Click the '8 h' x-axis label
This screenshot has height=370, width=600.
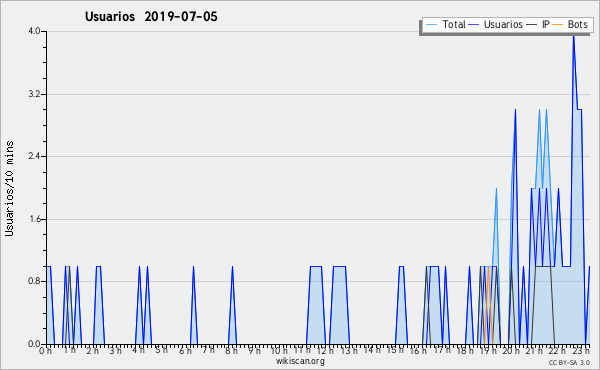pos(232,350)
